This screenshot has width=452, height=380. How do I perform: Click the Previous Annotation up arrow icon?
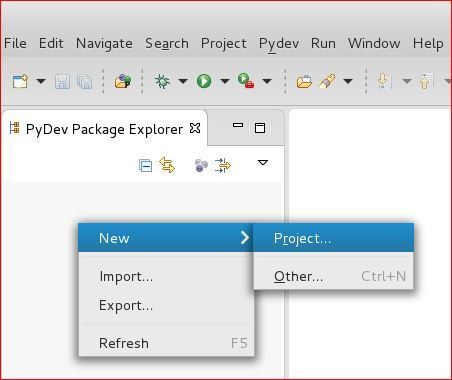(427, 81)
